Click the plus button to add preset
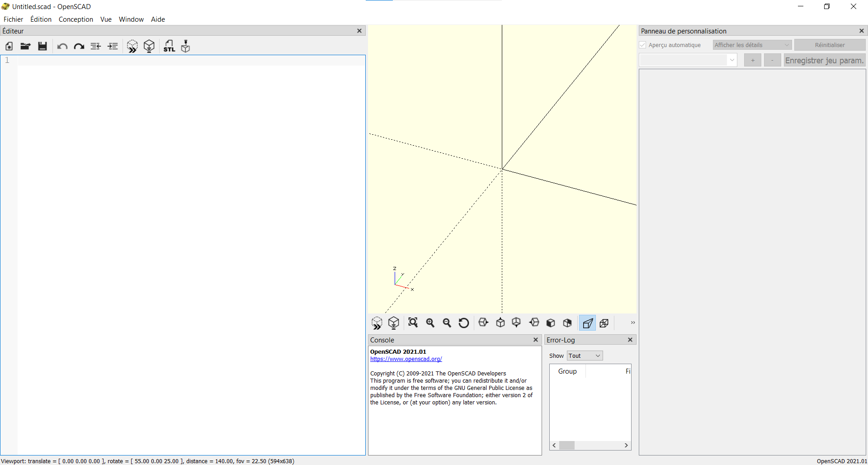 point(752,60)
